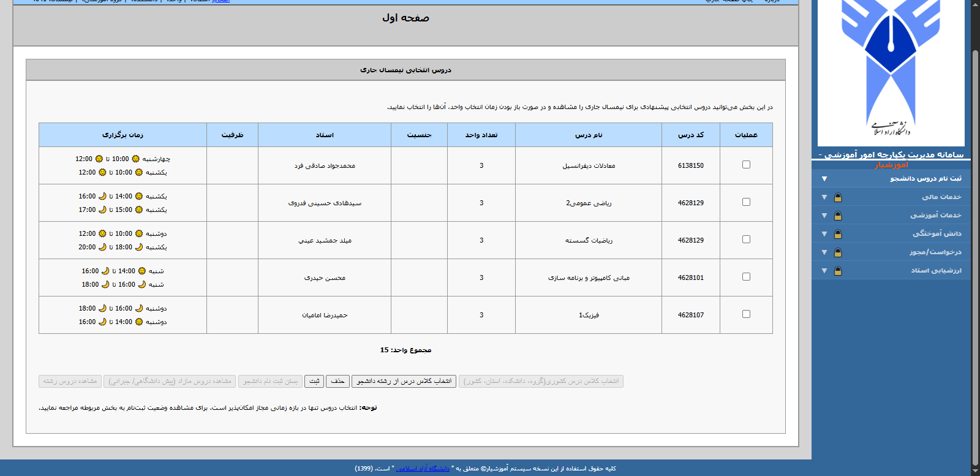Viewport: 980px width, 476px height.
Task: Click the کد درس column header
Action: (x=691, y=135)
